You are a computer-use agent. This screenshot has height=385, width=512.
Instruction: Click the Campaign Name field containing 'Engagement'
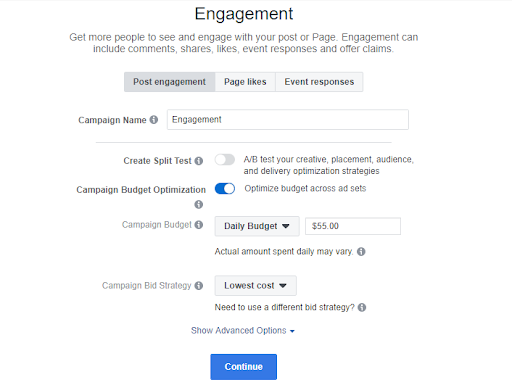[288, 120]
